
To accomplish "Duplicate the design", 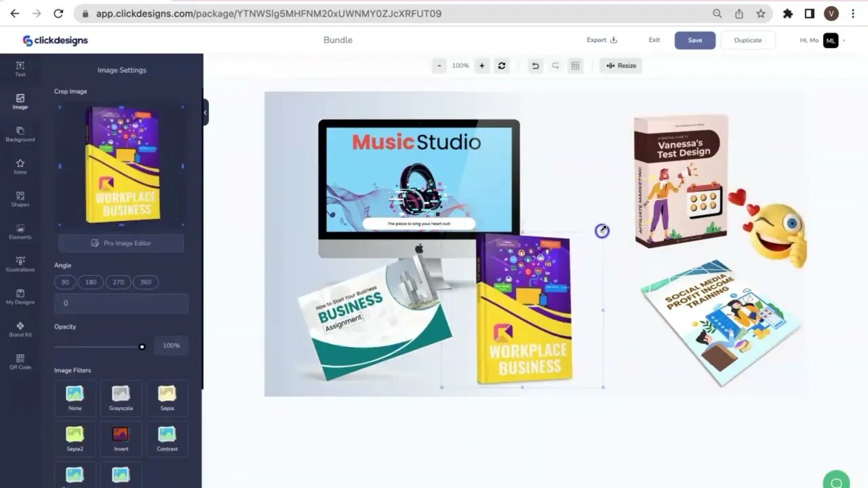I will click(x=748, y=40).
